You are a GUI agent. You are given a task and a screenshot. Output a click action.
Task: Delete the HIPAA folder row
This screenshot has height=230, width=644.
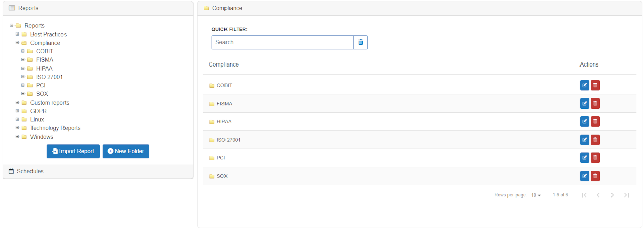[595, 121]
